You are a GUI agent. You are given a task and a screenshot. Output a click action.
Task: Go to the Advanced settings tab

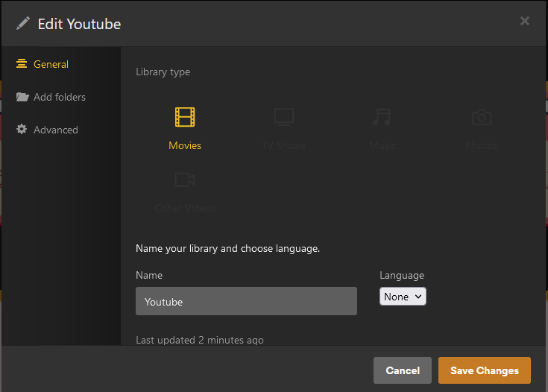click(56, 130)
